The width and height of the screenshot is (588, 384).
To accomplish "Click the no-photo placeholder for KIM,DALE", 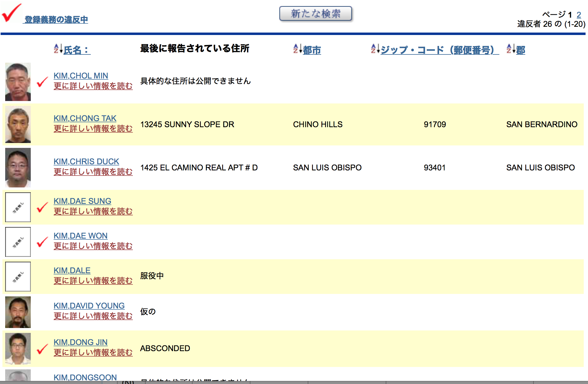I will click(x=18, y=277).
